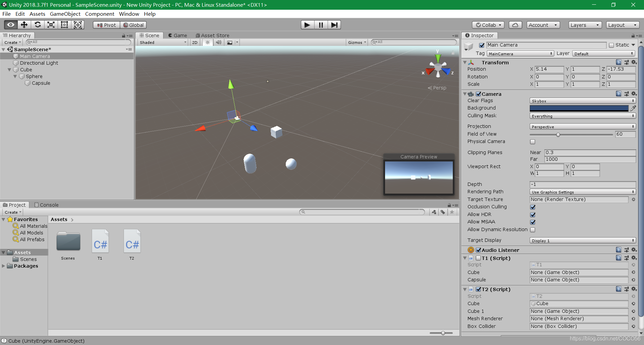Switch to the Game tab
The image size is (644, 345).
[178, 36]
